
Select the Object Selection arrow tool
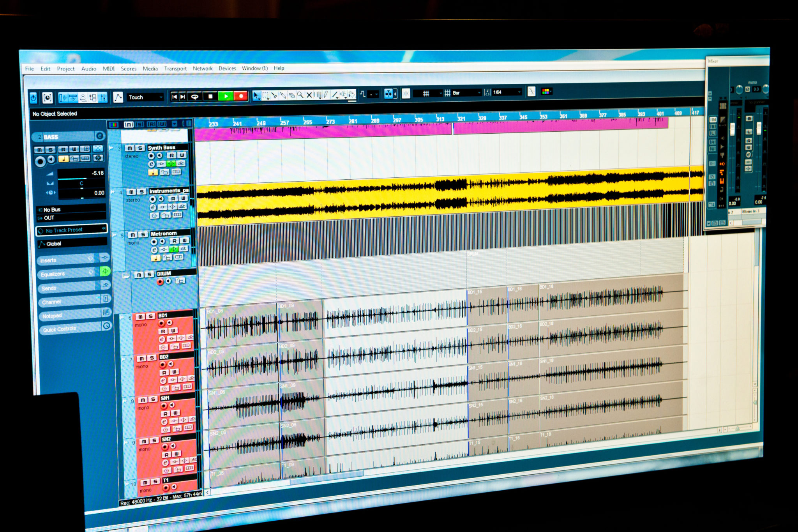[x=257, y=95]
